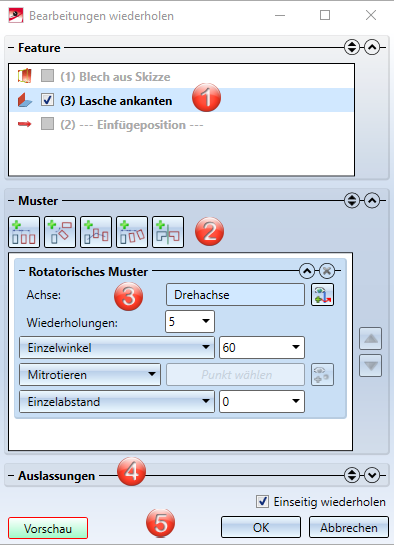Close the Bearbeitungen wiederholen dialog
Image resolution: width=394 pixels, height=545 pixels.
pyautogui.click(x=371, y=15)
